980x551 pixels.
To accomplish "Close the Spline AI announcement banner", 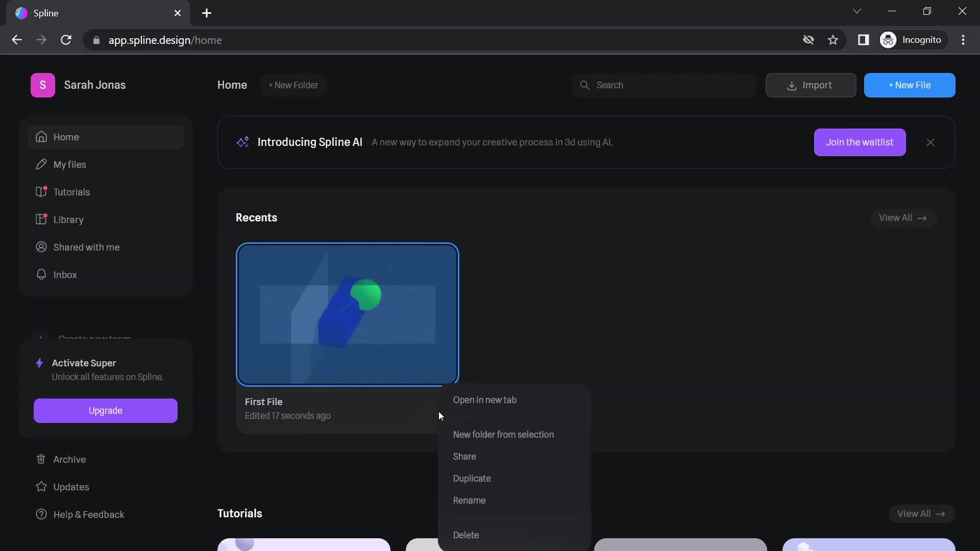I will (931, 142).
